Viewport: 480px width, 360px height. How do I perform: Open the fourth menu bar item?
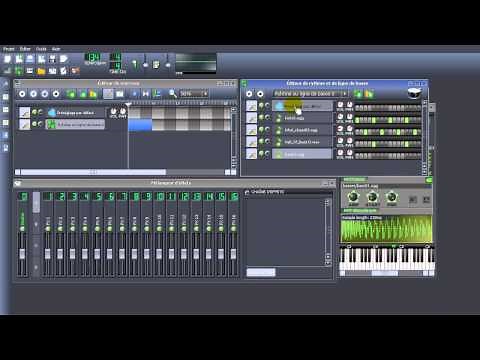(56, 49)
